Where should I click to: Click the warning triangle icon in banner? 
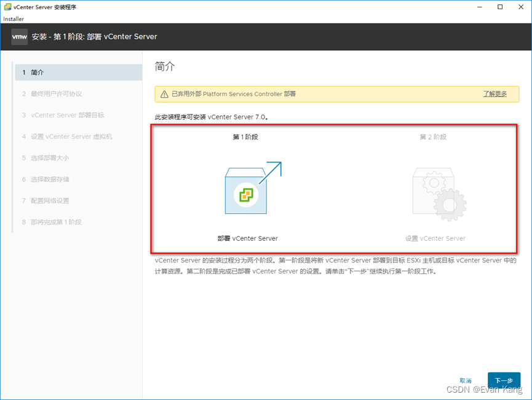tap(164, 94)
